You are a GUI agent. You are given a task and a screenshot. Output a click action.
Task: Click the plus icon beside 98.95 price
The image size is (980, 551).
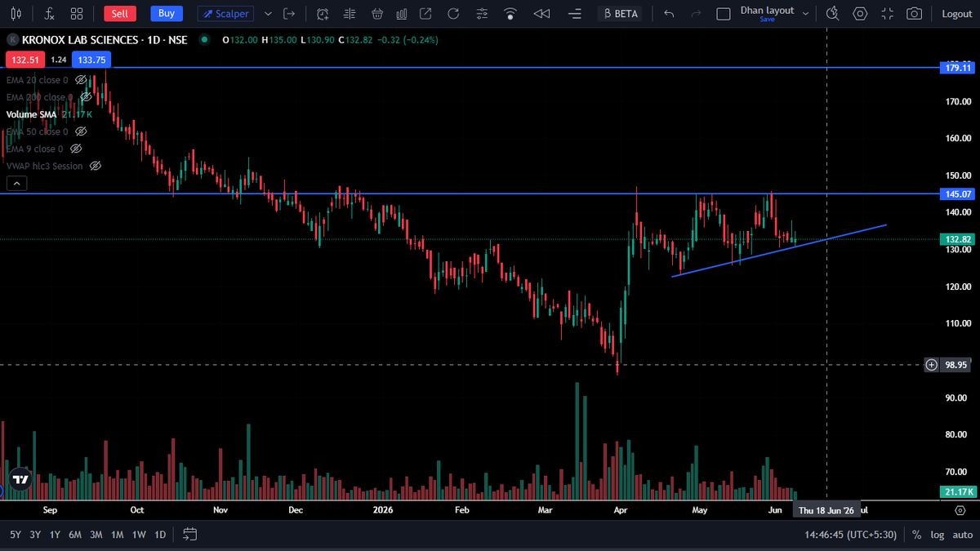[931, 365]
